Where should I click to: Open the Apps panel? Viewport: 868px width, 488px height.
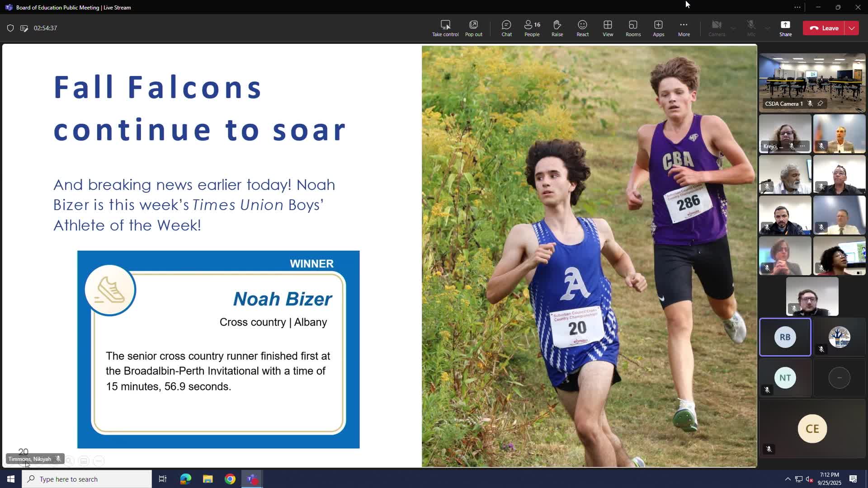pos(658,28)
